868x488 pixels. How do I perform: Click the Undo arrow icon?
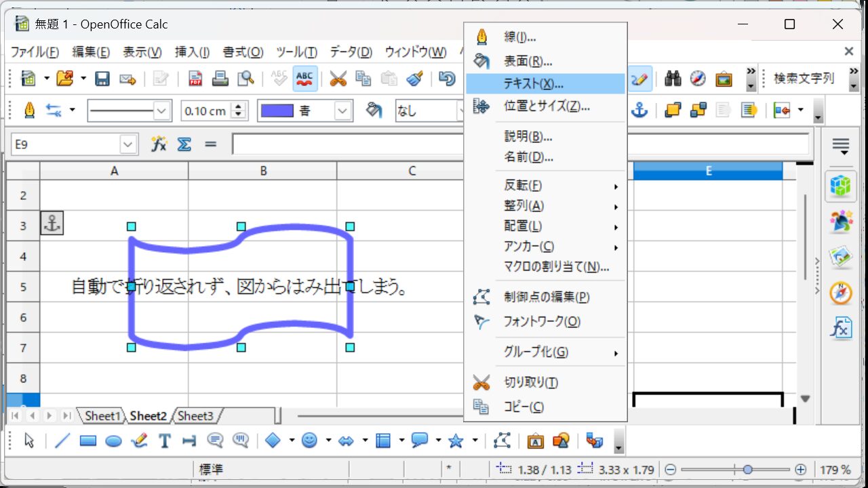point(447,79)
